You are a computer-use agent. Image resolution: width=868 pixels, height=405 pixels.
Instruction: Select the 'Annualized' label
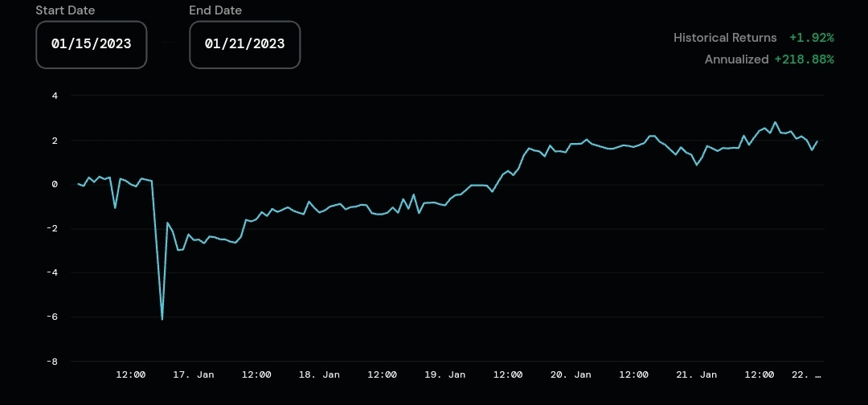(736, 59)
